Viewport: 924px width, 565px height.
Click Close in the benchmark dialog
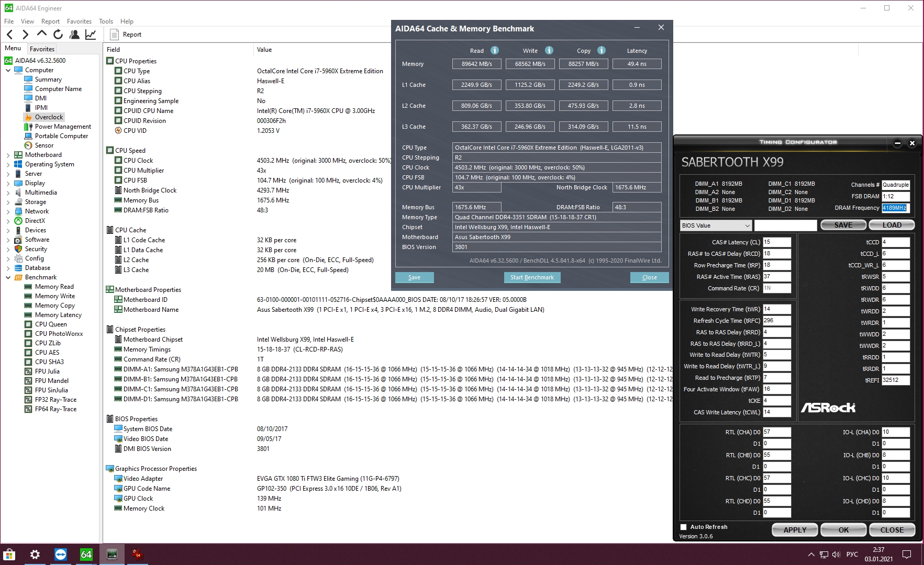(x=649, y=277)
